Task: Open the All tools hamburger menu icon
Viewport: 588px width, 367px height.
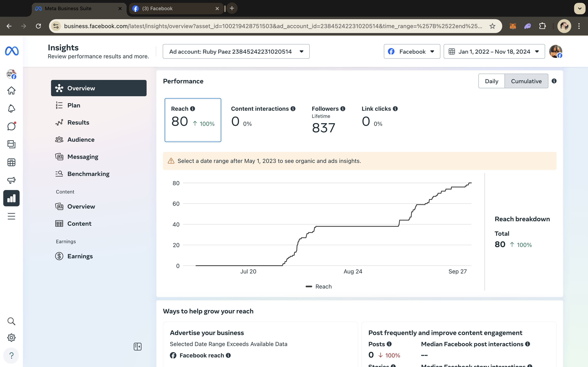Action: click(11, 216)
